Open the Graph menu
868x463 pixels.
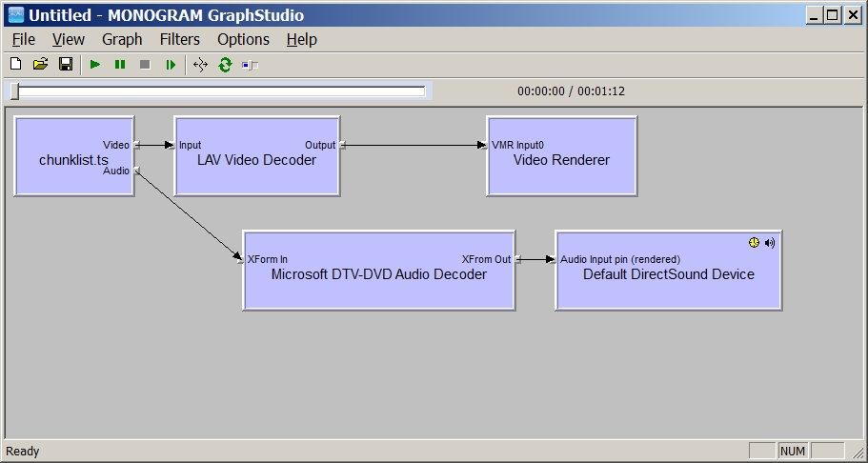pos(122,39)
